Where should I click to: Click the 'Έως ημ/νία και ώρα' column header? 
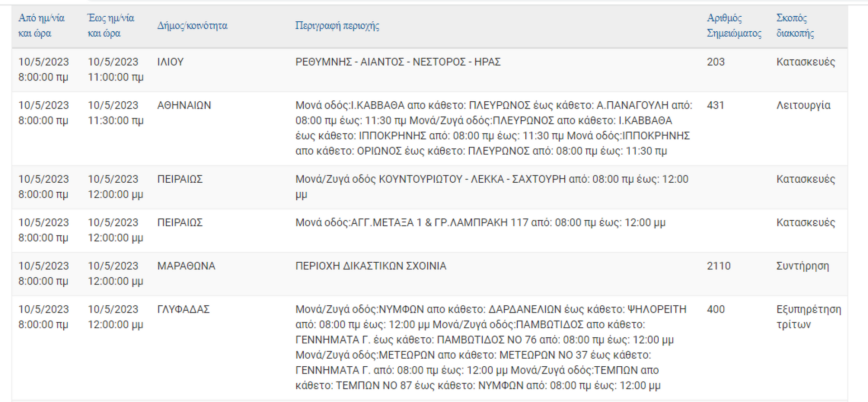tap(111, 25)
